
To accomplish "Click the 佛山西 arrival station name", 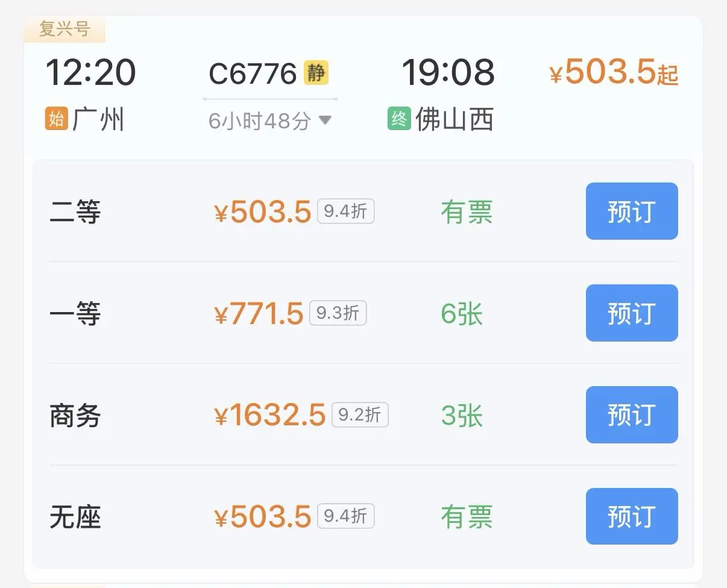I will 455,119.
